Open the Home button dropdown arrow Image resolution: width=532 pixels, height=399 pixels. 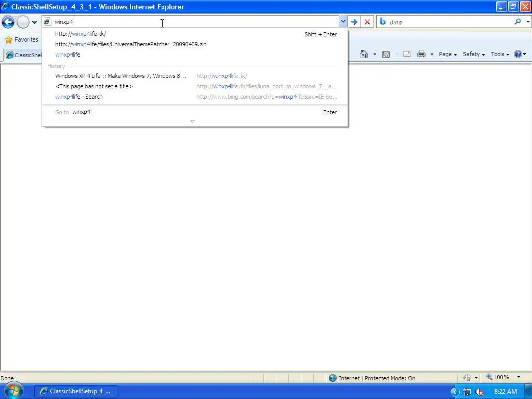click(375, 54)
